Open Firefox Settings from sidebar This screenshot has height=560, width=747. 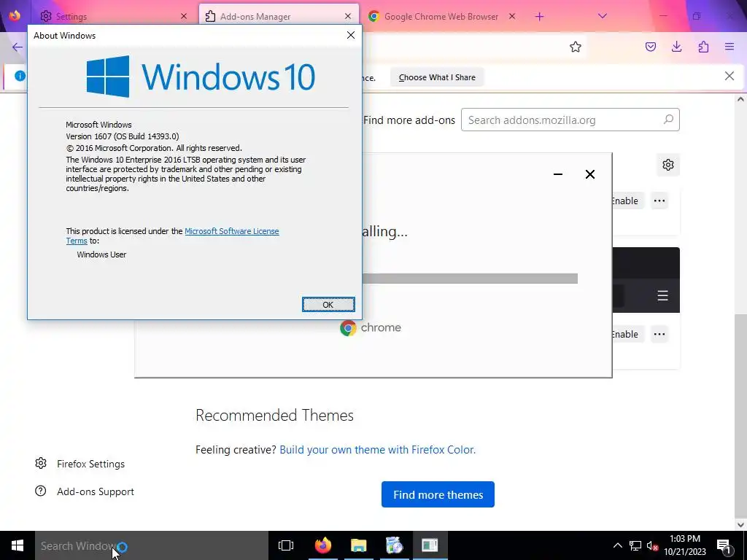[80, 463]
